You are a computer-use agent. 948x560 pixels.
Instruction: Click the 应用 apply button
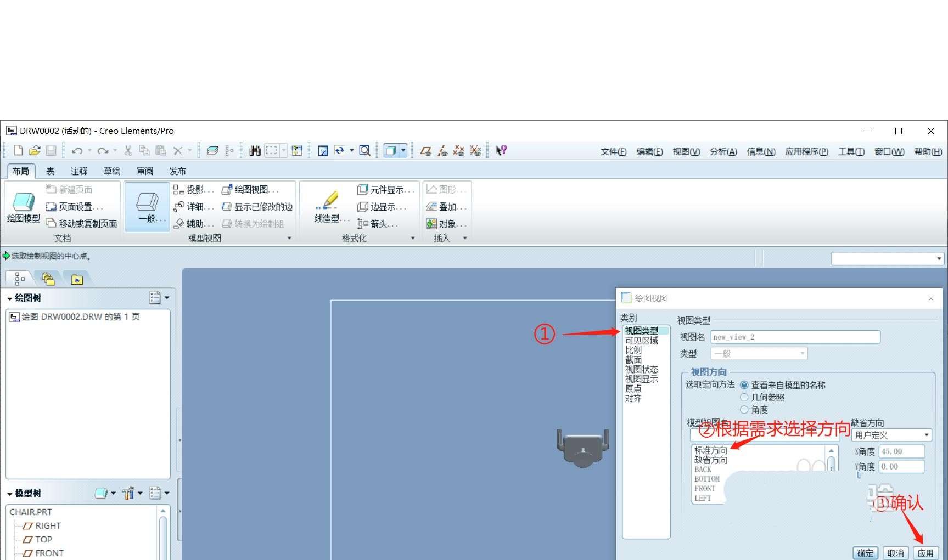tap(925, 553)
